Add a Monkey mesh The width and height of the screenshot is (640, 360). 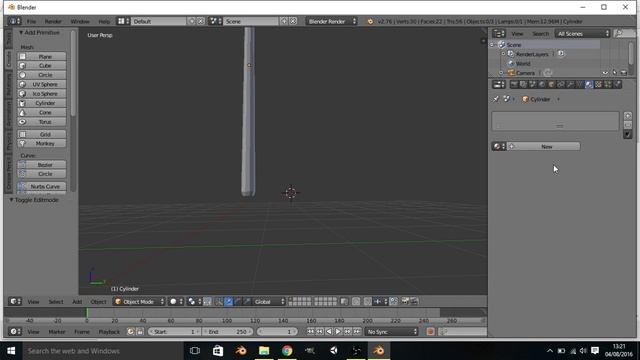tap(42, 144)
